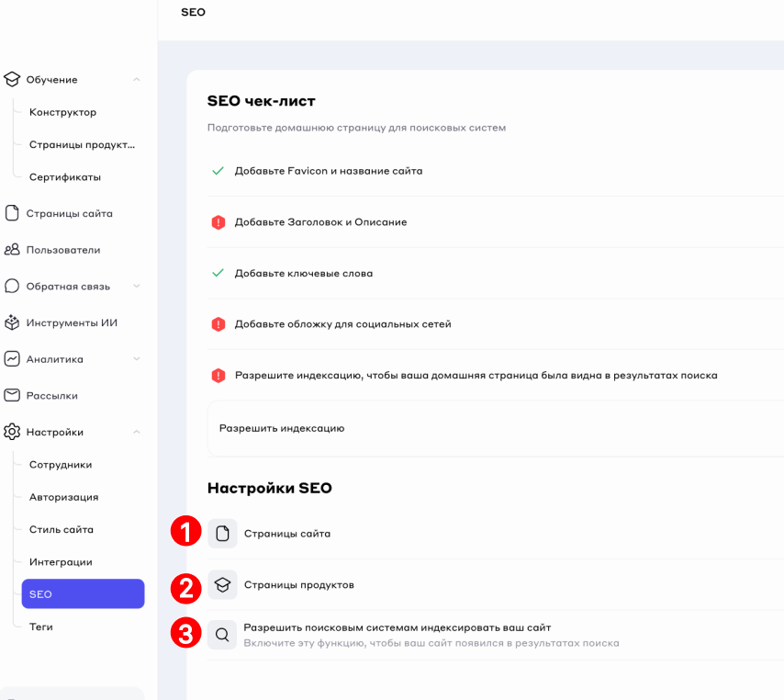The image size is (784, 700).
Task: Expand the Обратная связь chevron
Action: coord(137,287)
